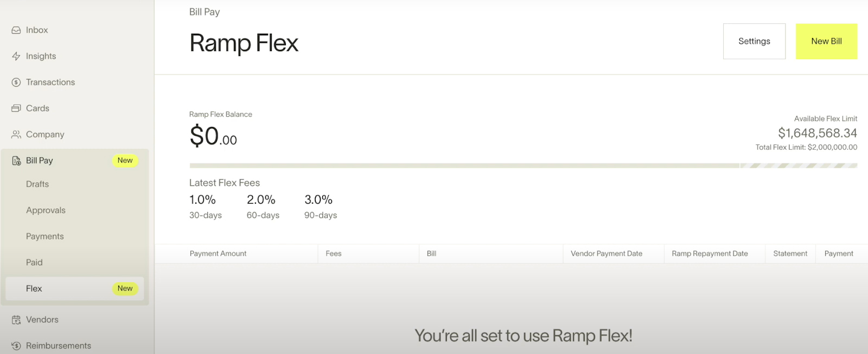Go to Approvals in Bill Pay
This screenshot has width=868, height=354.
(x=46, y=211)
